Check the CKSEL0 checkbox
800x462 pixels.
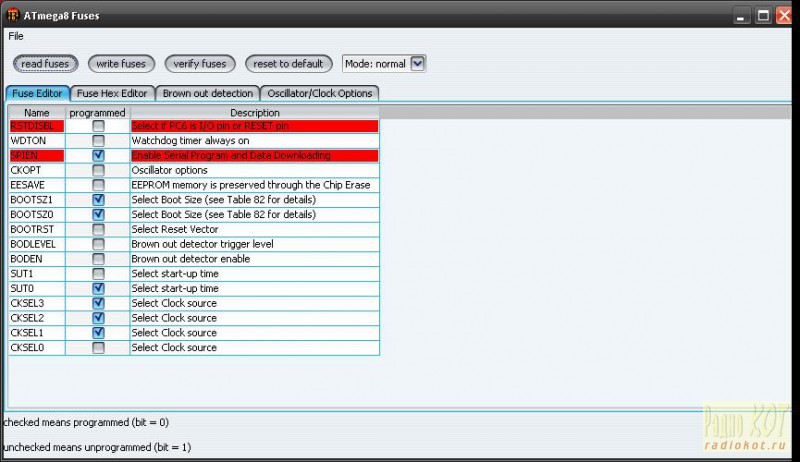(x=98, y=348)
